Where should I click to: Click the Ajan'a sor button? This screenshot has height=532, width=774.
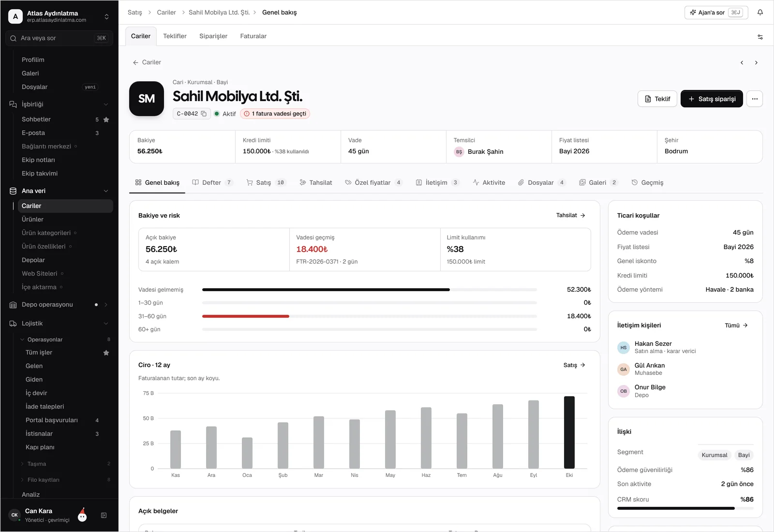tap(716, 13)
